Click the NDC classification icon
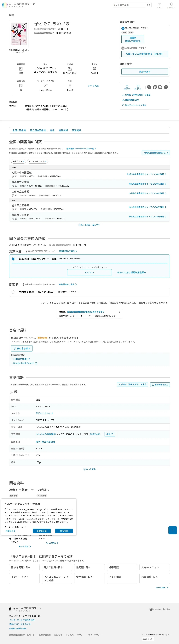179x644 pixels. (70, 86)
